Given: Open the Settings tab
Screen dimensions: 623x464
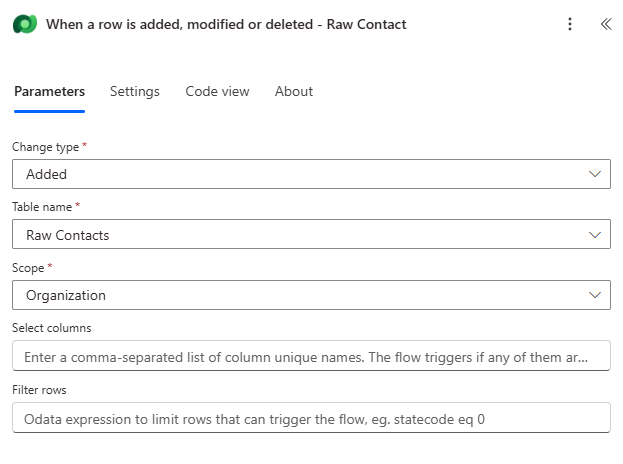Looking at the screenshot, I should pos(135,91).
